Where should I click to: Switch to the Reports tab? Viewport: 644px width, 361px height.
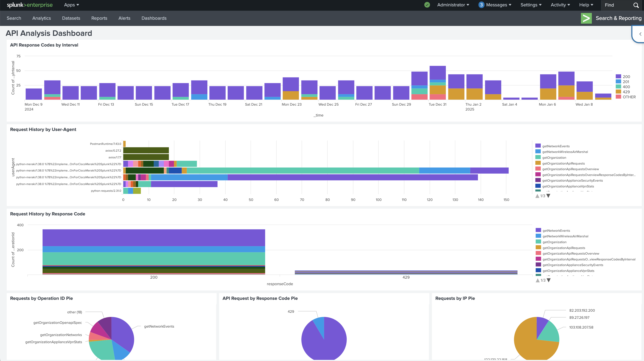point(99,18)
